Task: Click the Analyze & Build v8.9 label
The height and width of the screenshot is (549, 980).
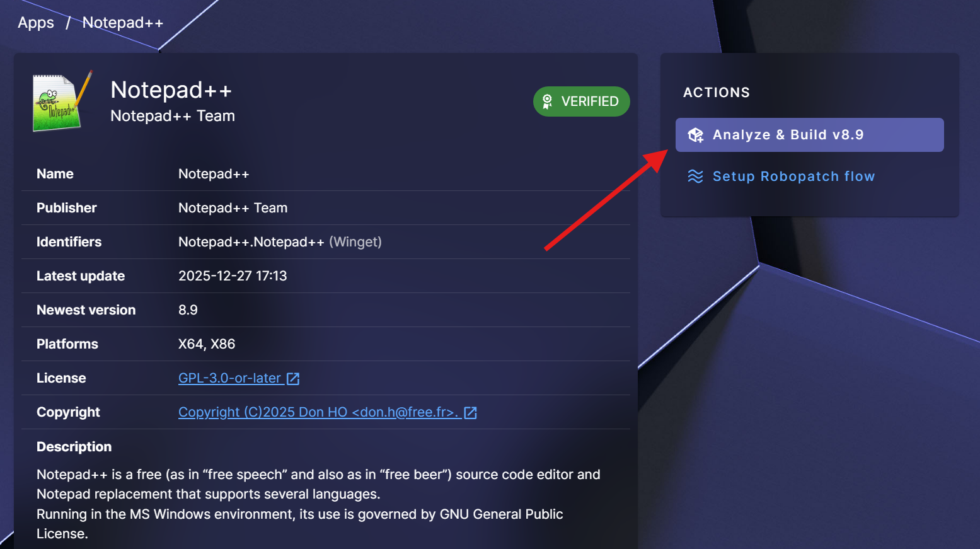Action: point(788,135)
